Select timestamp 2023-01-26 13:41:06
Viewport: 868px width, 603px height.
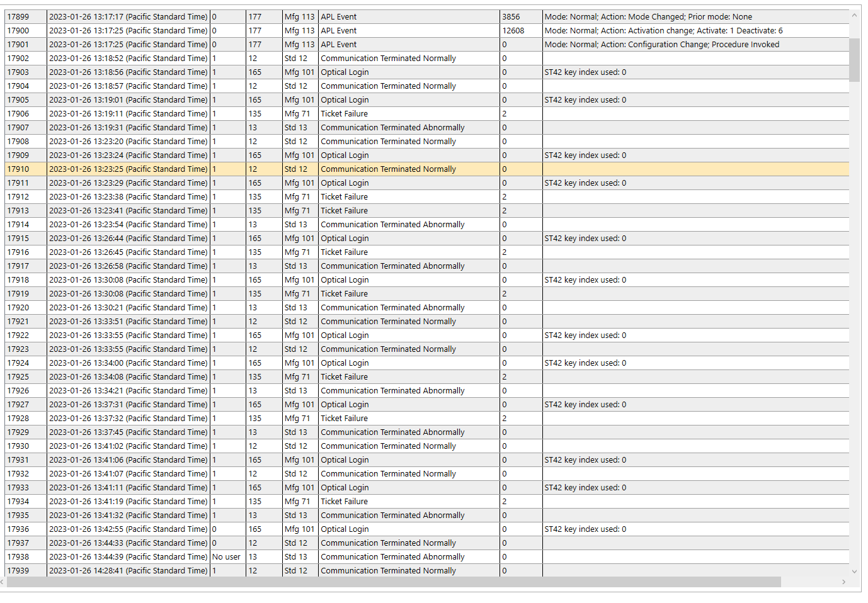(128, 460)
